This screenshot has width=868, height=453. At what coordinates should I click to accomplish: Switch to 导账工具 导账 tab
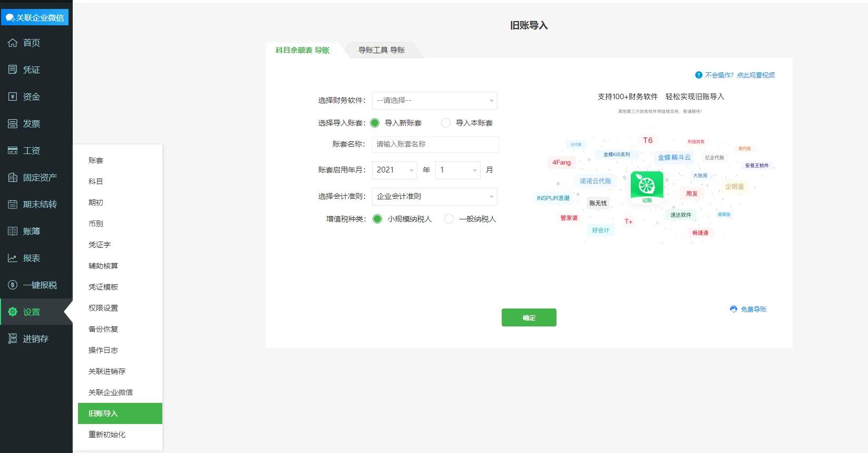382,50
